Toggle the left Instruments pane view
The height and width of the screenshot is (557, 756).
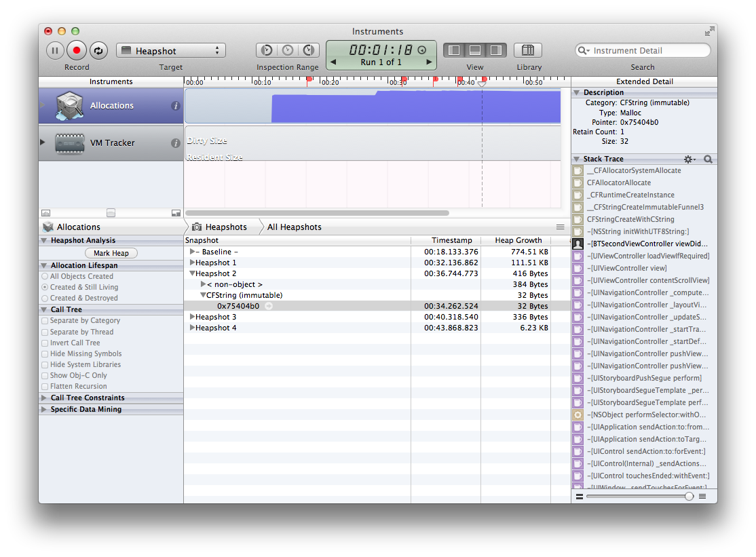click(454, 50)
